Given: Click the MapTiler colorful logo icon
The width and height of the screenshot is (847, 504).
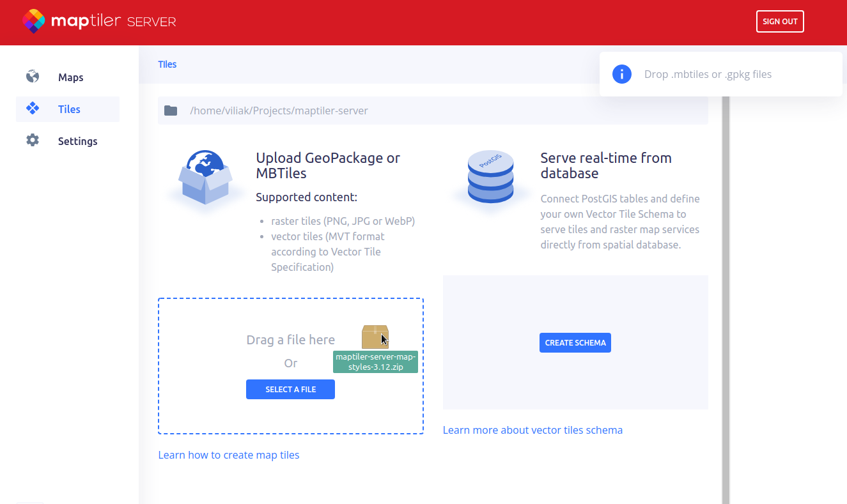Looking at the screenshot, I should [33, 21].
